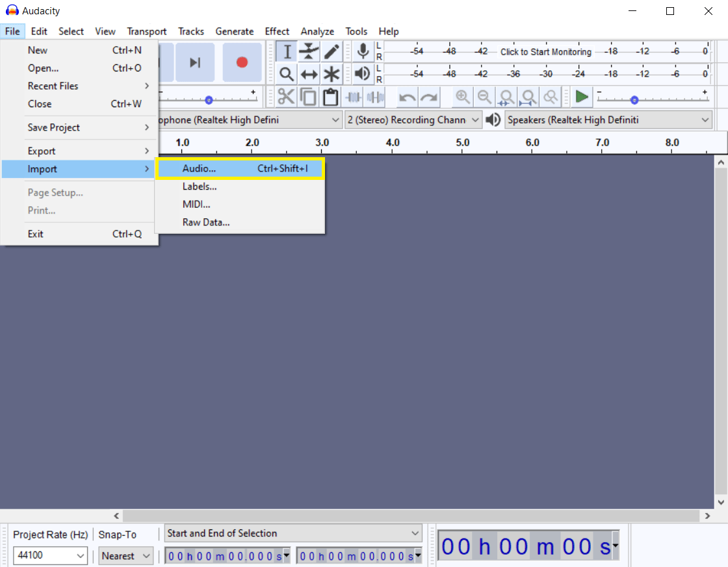Click the vertical scrollbar down arrow

point(721,502)
